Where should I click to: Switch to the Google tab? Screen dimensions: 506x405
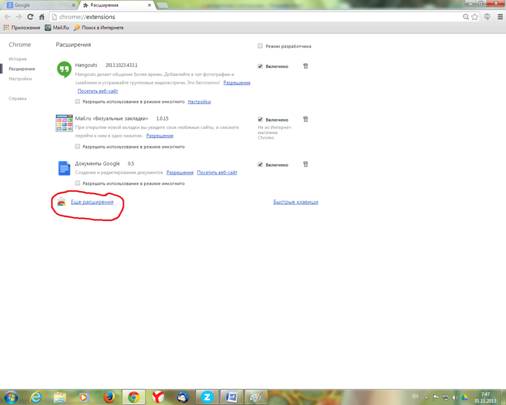coord(39,5)
